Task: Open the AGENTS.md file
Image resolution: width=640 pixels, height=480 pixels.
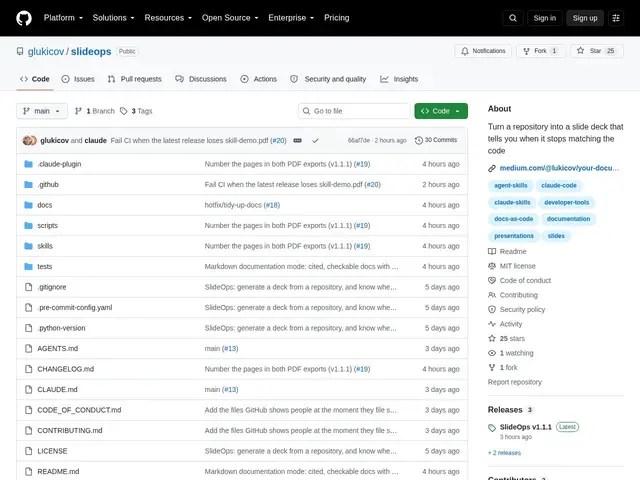Action: point(58,349)
